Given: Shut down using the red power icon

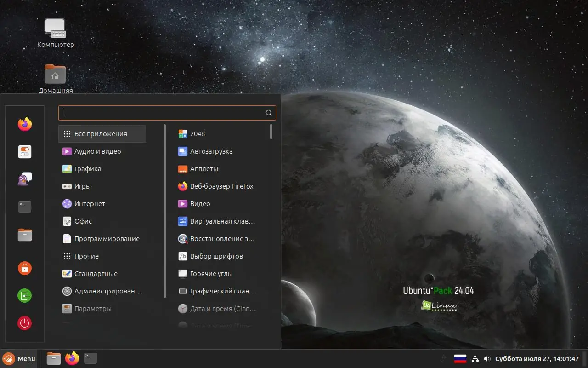Looking at the screenshot, I should click(x=25, y=323).
